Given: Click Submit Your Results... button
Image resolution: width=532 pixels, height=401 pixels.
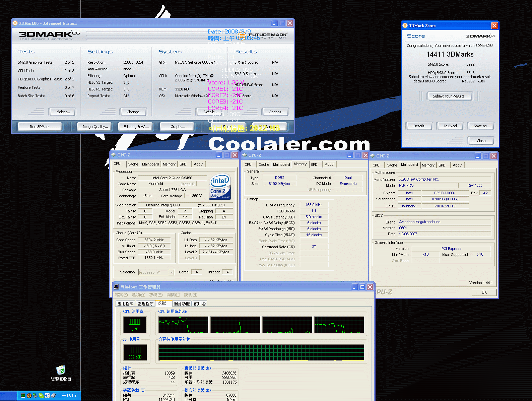Looking at the screenshot, I should coord(450,96).
